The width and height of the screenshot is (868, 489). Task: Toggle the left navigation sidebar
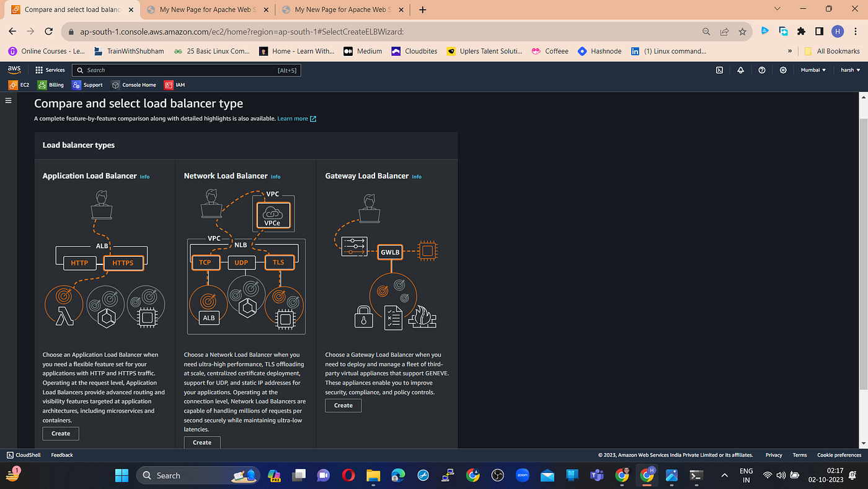(8, 100)
